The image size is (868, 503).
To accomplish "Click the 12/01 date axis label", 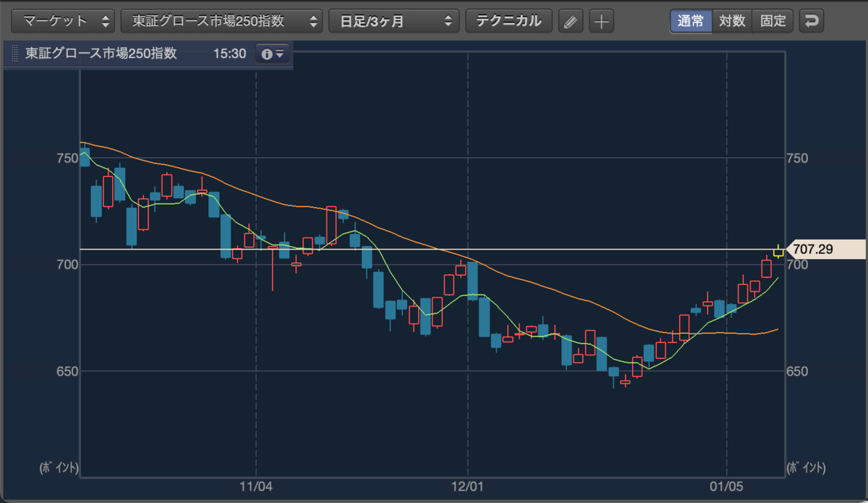I will (468, 488).
